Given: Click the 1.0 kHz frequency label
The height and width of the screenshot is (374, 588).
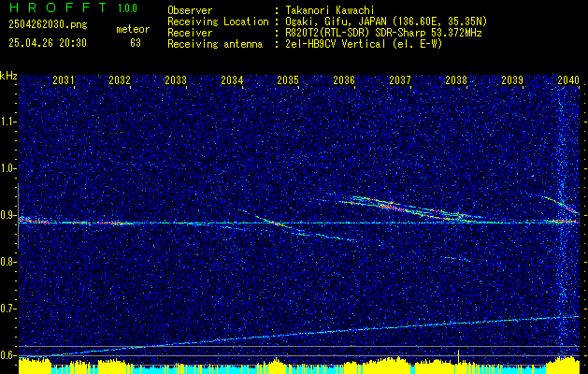Looking at the screenshot, I should click(8, 168).
